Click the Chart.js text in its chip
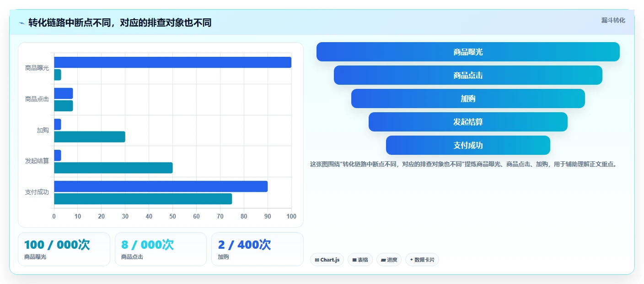Screen dimensions: 644x284 (330, 260)
